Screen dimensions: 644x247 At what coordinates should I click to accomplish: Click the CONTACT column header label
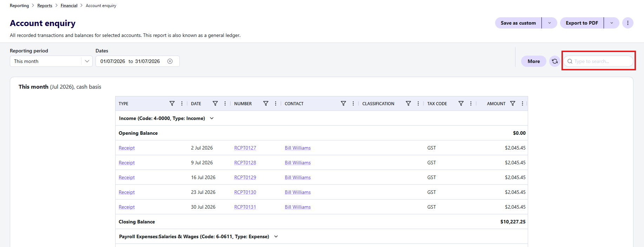click(x=294, y=103)
